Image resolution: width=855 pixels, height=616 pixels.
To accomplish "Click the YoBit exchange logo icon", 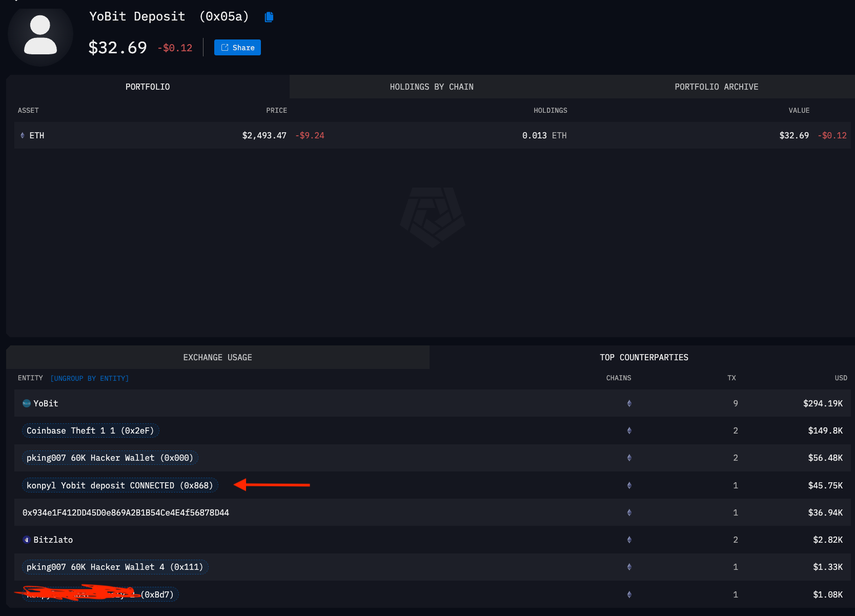I will point(27,403).
